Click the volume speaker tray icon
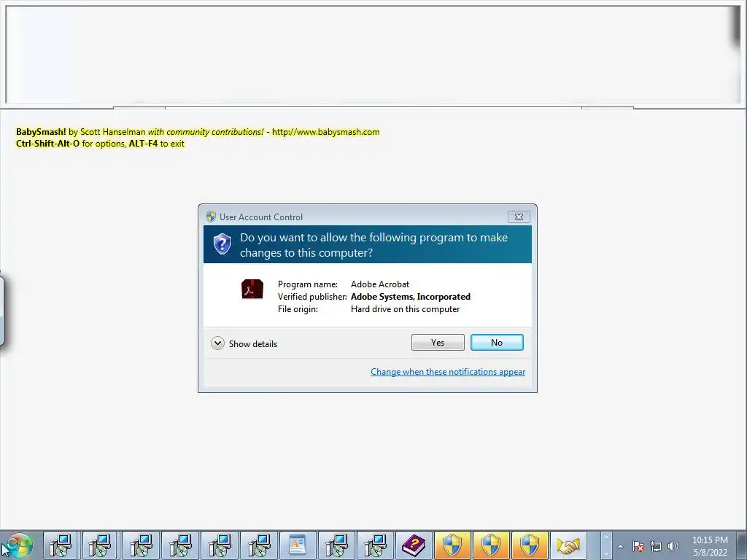The width and height of the screenshot is (747, 560). click(x=673, y=546)
